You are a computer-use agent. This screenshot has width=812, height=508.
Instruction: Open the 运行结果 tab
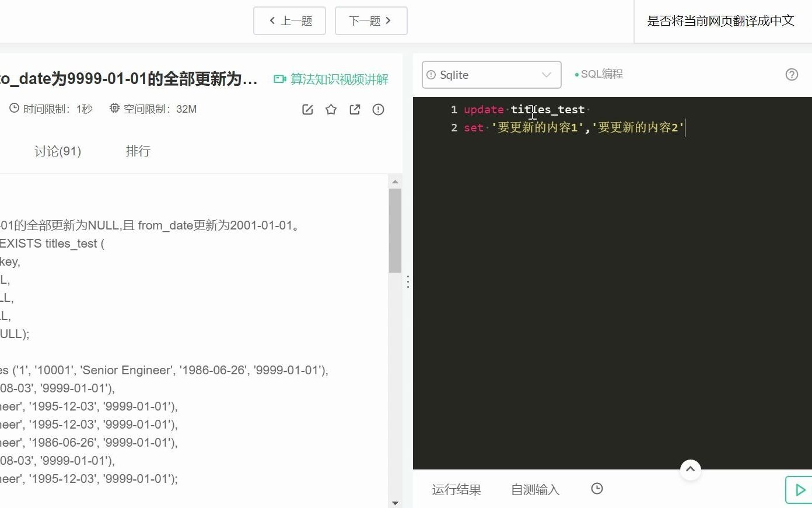pyautogui.click(x=457, y=489)
